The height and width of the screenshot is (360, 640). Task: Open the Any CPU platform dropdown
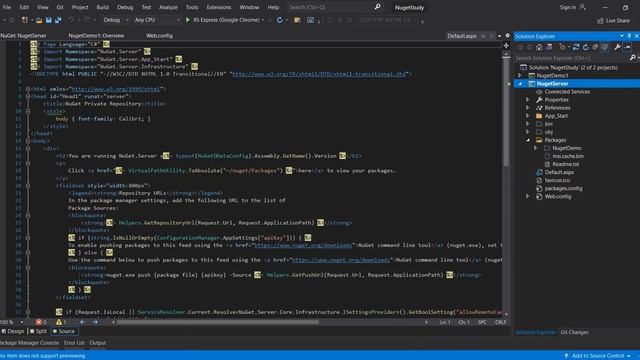157,20
